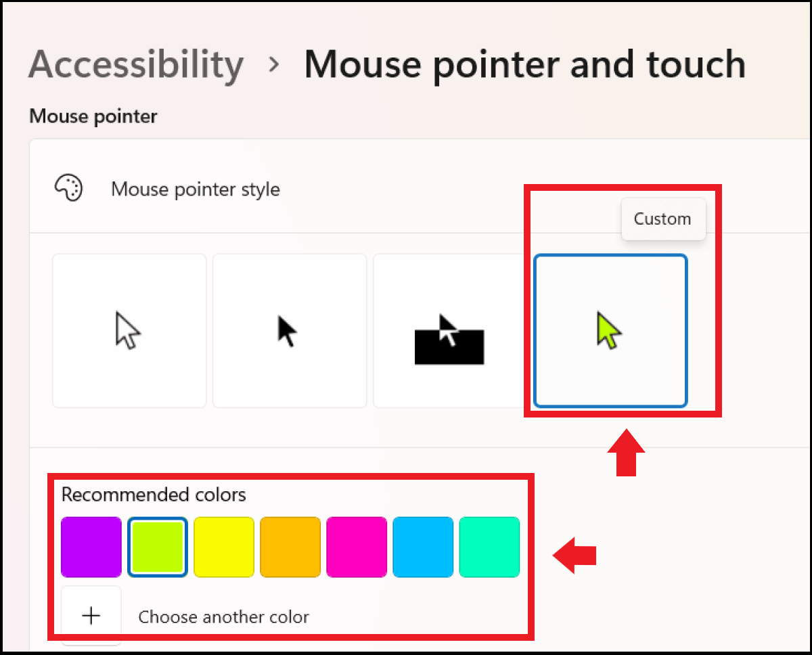Image resolution: width=812 pixels, height=655 pixels.
Task: Select the teal pointer color
Action: click(489, 547)
